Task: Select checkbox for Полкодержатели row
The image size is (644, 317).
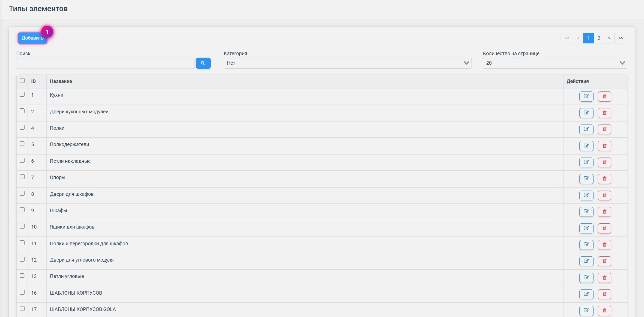Action: 22,144
